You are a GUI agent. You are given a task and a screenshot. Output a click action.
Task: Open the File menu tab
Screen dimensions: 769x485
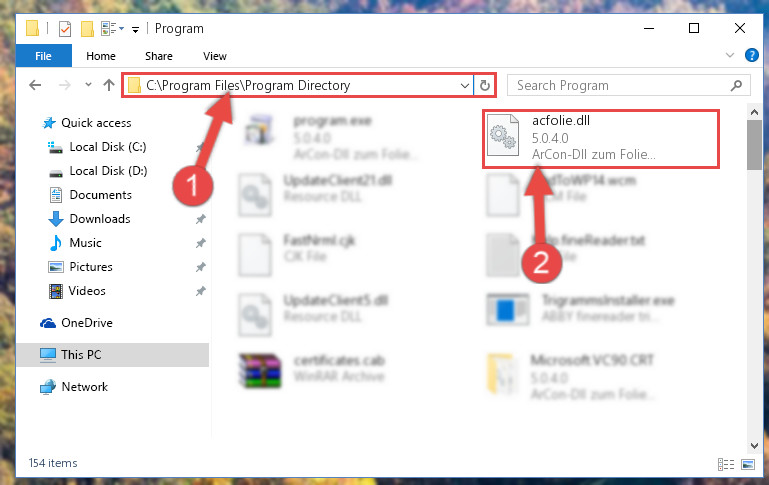coord(43,56)
